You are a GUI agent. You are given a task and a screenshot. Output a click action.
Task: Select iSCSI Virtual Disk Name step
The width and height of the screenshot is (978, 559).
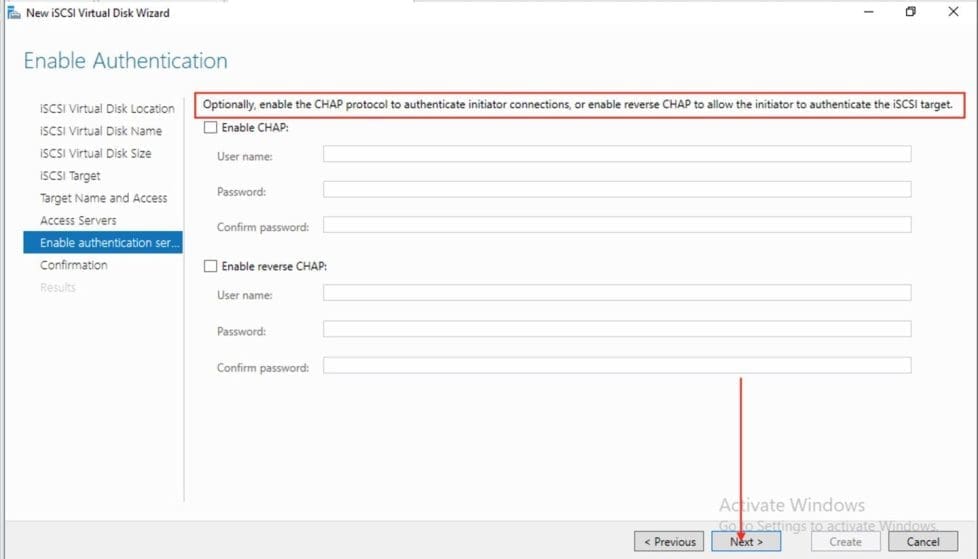[x=100, y=131]
